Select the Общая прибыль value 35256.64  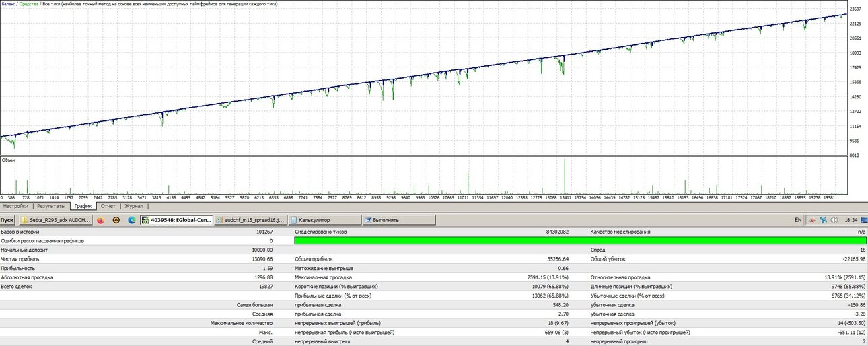coord(556,258)
